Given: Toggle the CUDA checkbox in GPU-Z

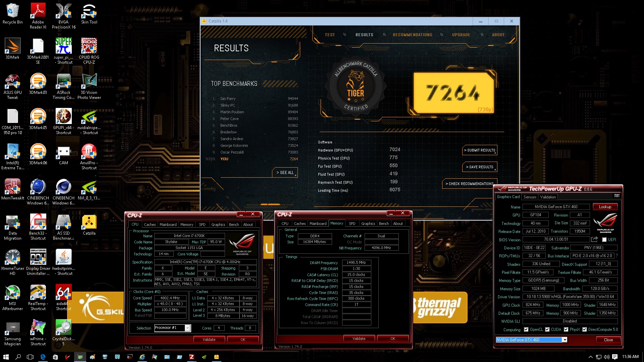Looking at the screenshot, I should (x=547, y=329).
